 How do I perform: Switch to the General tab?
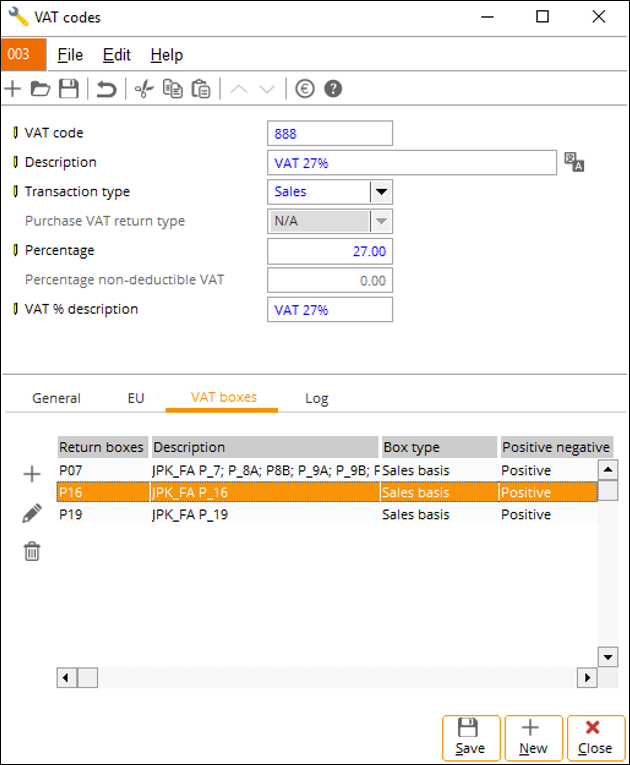pos(56,398)
